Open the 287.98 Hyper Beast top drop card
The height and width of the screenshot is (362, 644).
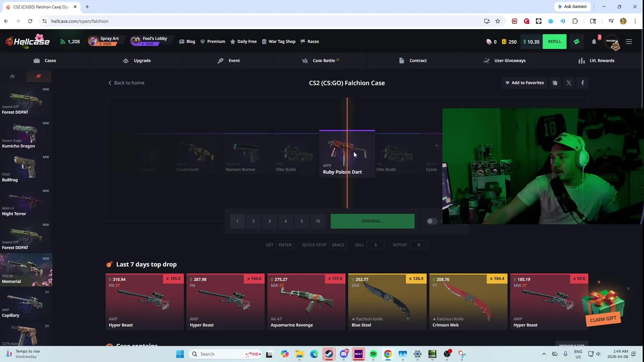click(x=225, y=302)
